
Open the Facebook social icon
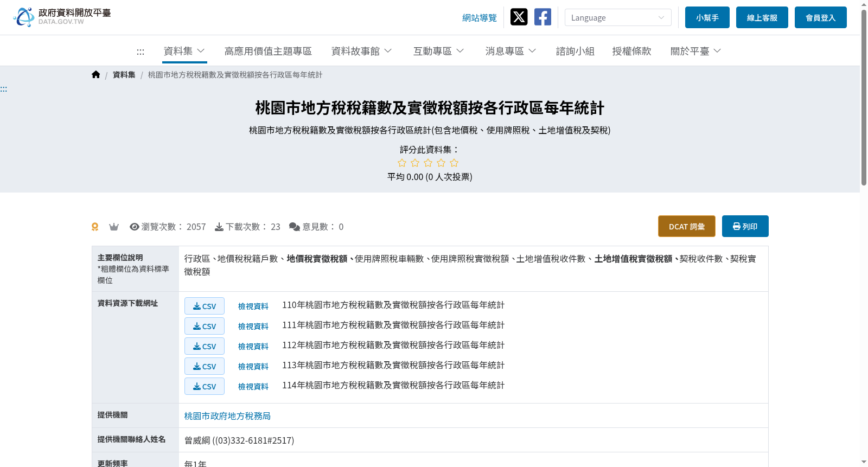coord(542,17)
